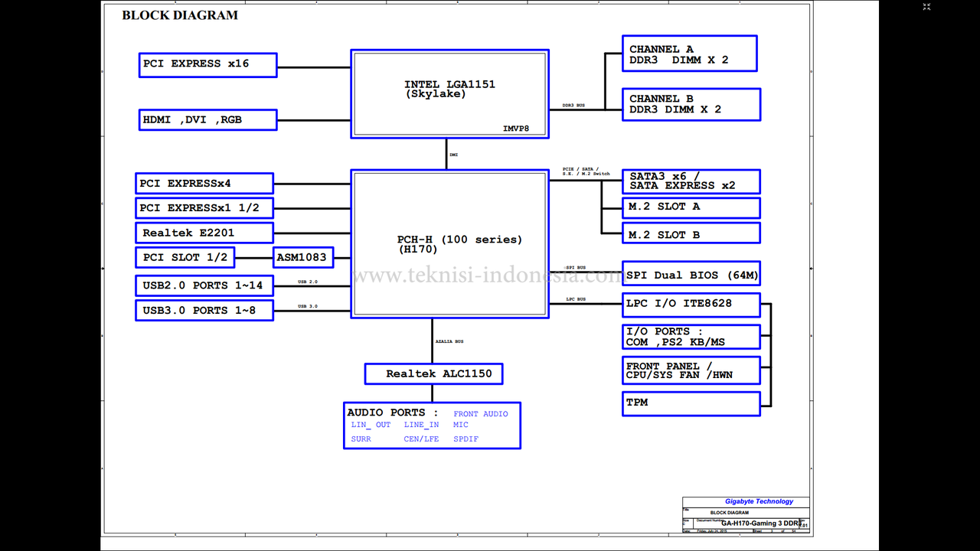The width and height of the screenshot is (980, 551).
Task: Click the SURR audio port label
Action: [361, 439]
